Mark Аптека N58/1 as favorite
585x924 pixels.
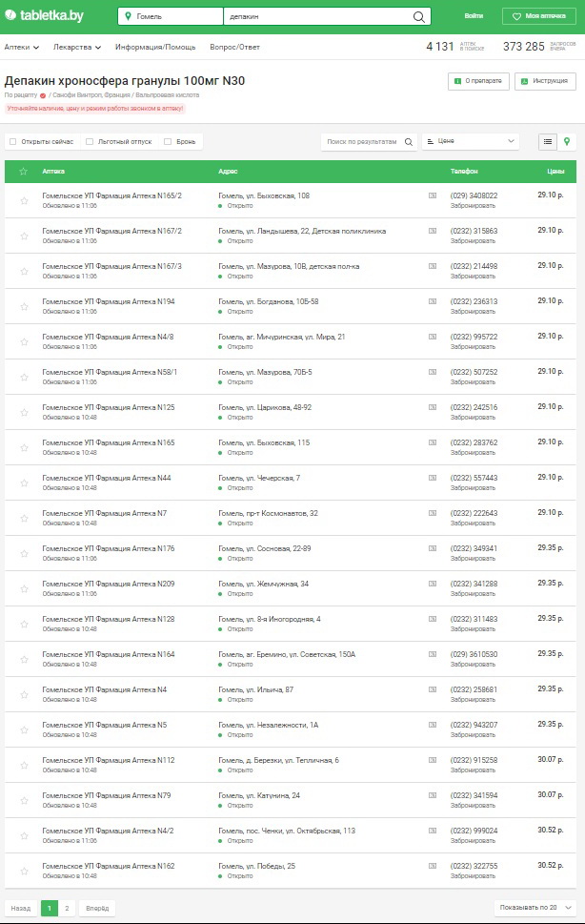coord(24,378)
